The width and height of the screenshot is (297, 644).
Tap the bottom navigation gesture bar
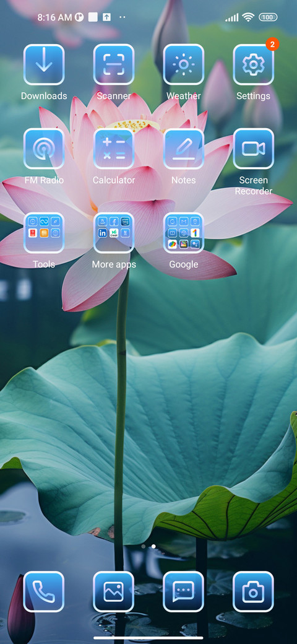point(148,638)
